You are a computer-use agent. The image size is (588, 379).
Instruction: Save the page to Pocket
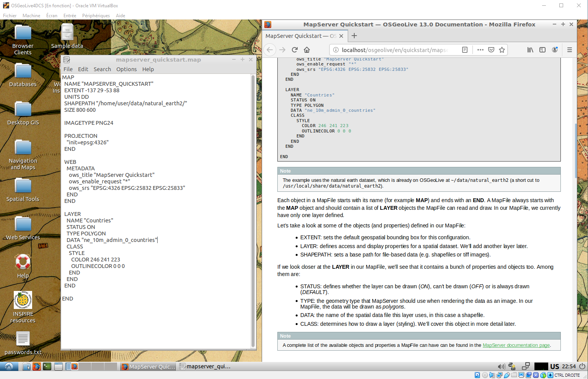(x=491, y=50)
